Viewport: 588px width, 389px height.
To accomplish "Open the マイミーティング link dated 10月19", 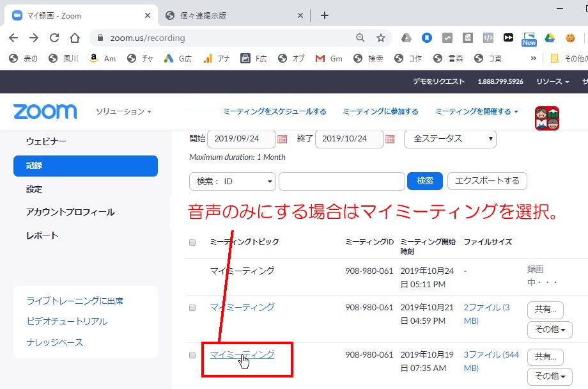I will pyautogui.click(x=242, y=355).
